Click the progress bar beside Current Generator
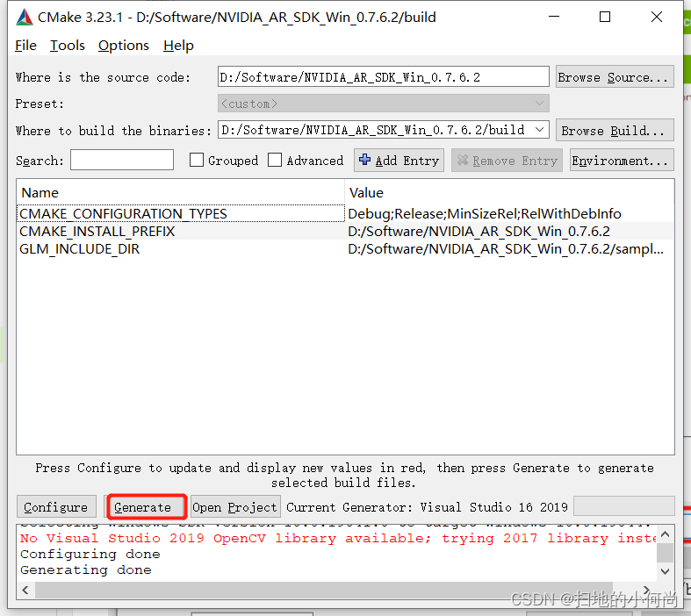The height and width of the screenshot is (616, 691). pyautogui.click(x=623, y=506)
